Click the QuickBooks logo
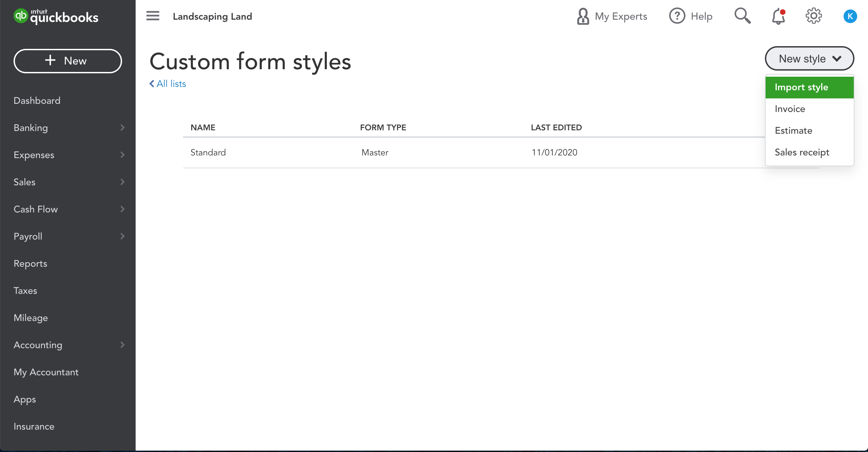 [56, 16]
